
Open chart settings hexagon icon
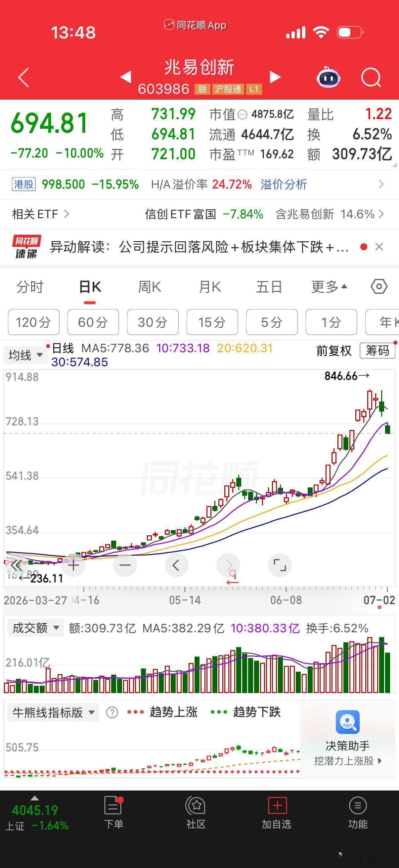(x=379, y=287)
